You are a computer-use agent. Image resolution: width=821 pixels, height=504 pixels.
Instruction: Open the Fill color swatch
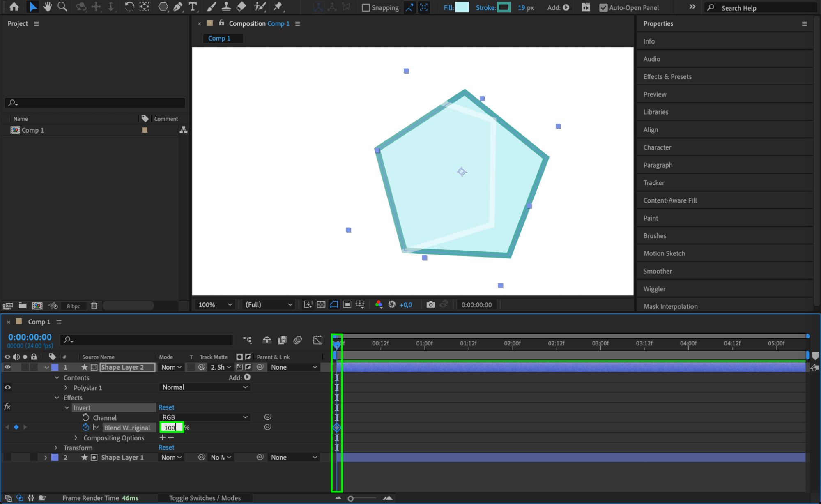click(x=462, y=7)
